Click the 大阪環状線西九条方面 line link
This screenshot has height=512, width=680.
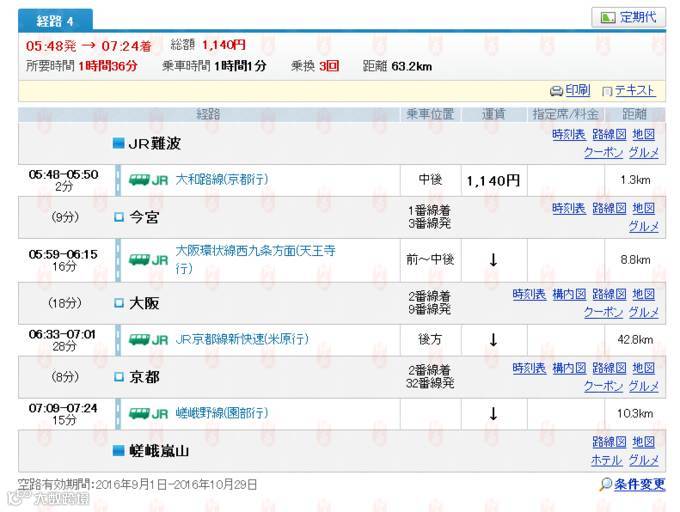(255, 259)
